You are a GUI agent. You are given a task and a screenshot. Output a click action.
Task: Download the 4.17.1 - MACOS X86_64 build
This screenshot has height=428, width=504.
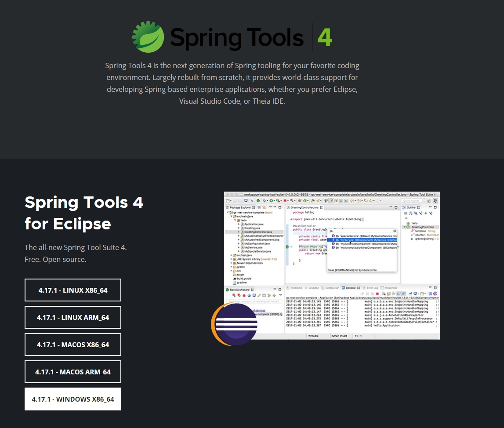coord(73,345)
